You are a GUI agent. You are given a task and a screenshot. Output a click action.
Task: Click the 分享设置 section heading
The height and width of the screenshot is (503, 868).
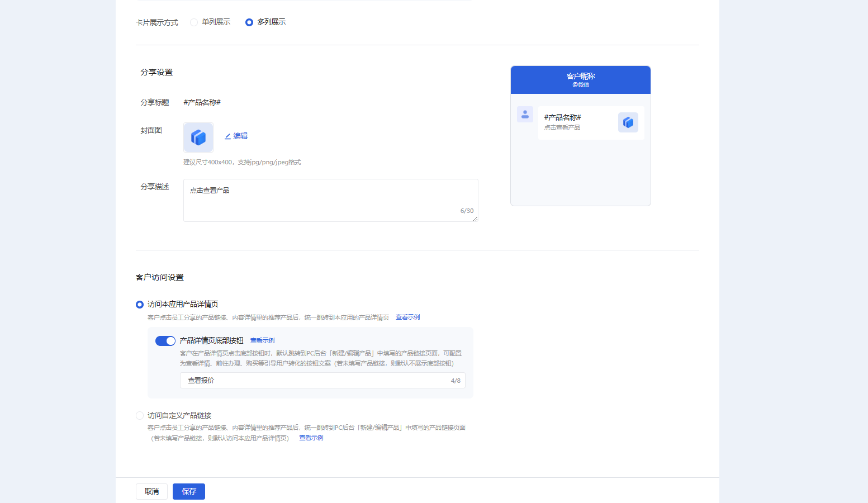pos(156,72)
